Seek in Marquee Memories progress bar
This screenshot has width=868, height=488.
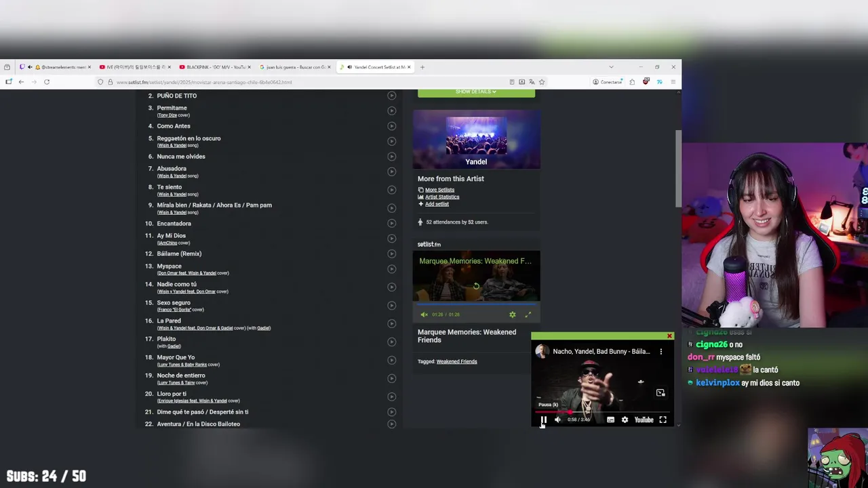(476, 304)
